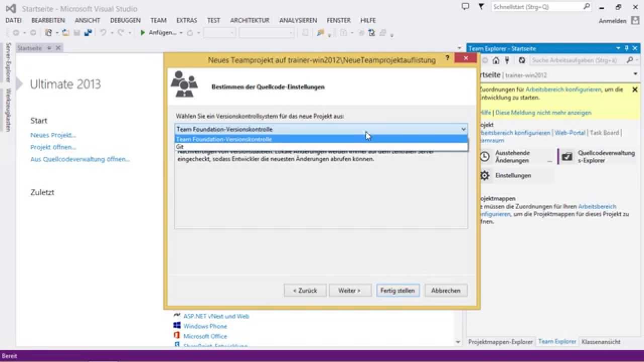Click the Microsoft Office logo icon

coord(177,336)
